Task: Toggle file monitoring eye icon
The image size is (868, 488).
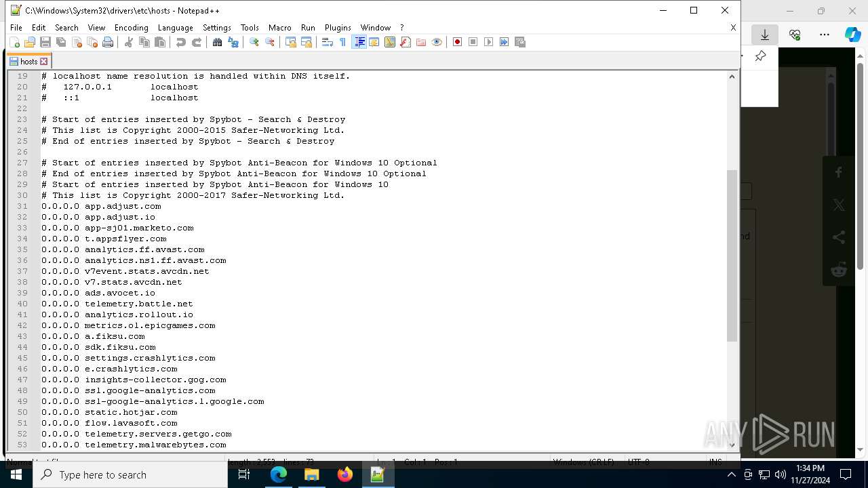Action: (x=437, y=42)
